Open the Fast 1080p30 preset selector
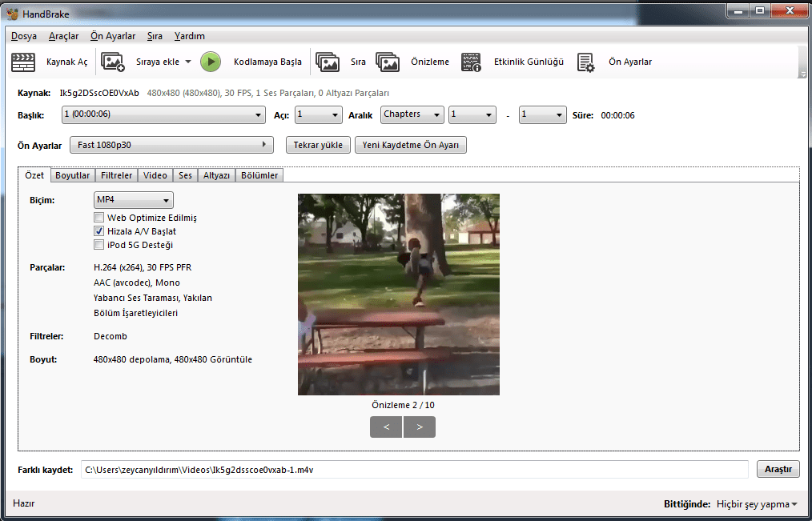The width and height of the screenshot is (812, 521). (171, 145)
